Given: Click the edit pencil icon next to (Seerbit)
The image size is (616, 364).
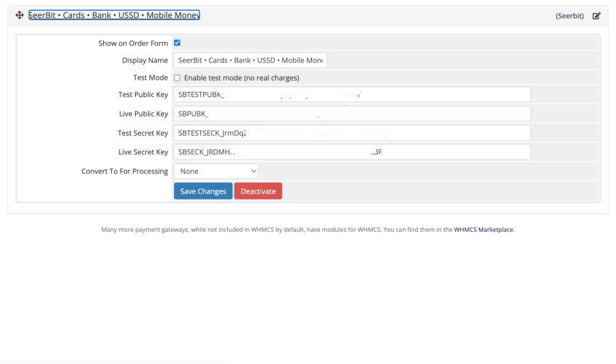Looking at the screenshot, I should point(596,16).
